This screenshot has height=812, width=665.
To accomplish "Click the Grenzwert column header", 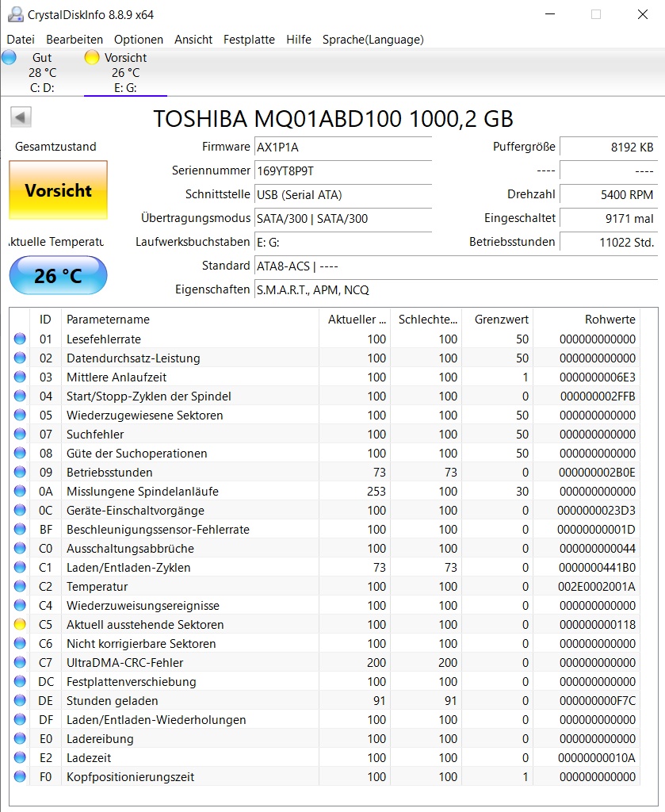I will pos(497,319).
